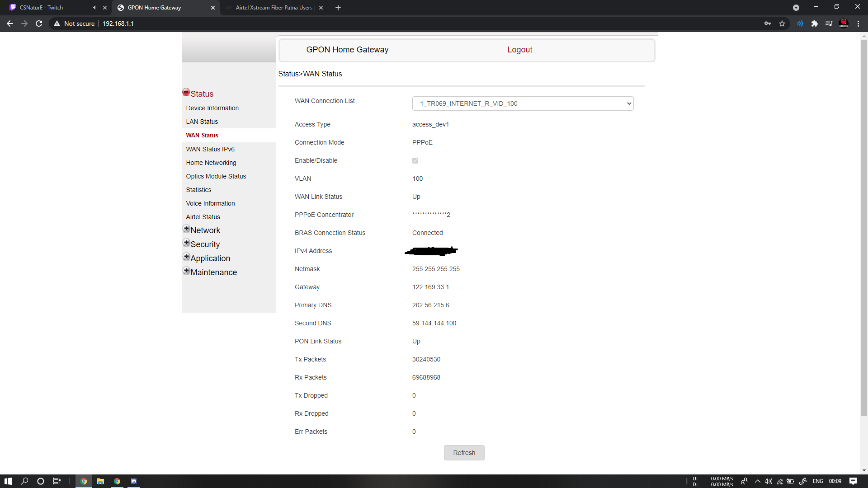Click the Maintenance menu heading
Image resolution: width=868 pixels, height=488 pixels.
213,272
